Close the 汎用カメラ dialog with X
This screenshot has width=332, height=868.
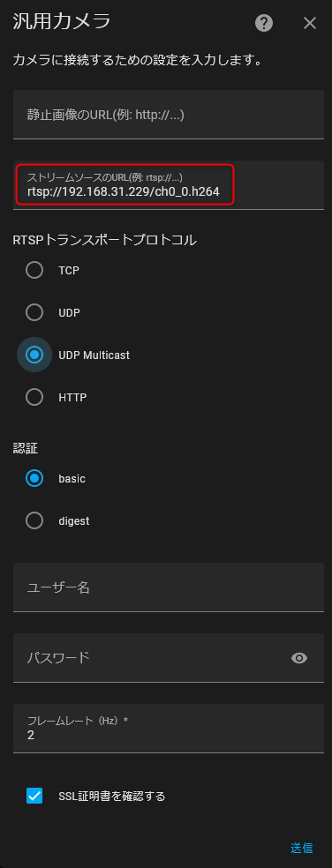coord(309,23)
